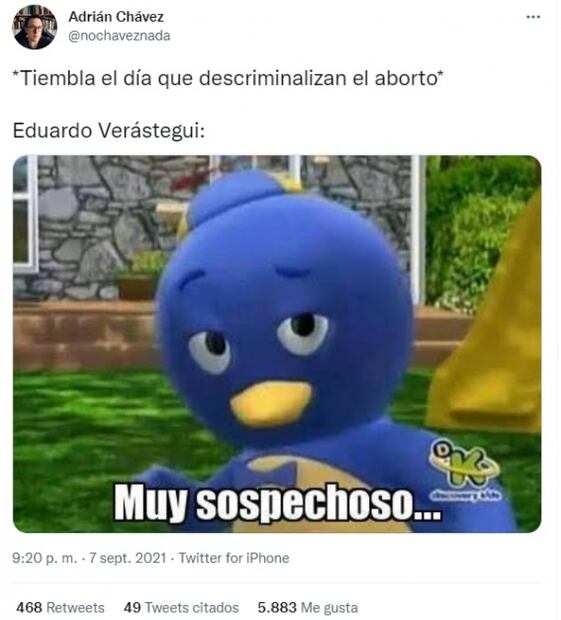
Task: Open the @nochaveznada handle
Action: (x=119, y=36)
